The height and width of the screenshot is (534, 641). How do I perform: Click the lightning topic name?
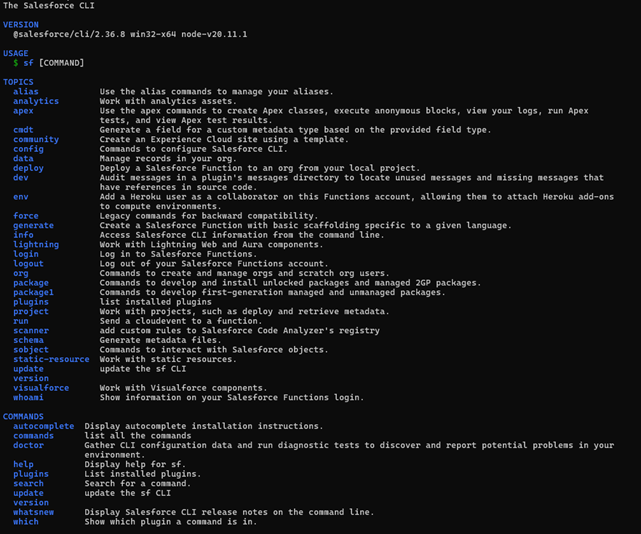36,245
